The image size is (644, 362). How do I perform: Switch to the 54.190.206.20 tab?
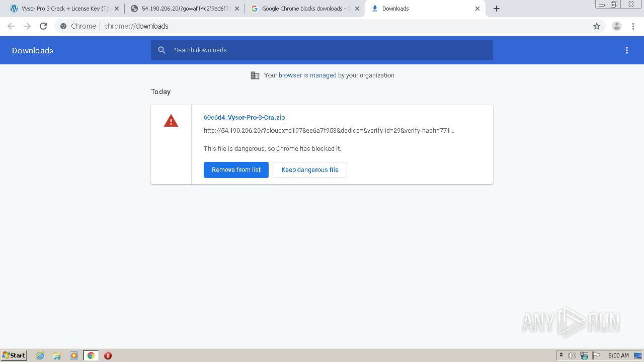[184, 9]
